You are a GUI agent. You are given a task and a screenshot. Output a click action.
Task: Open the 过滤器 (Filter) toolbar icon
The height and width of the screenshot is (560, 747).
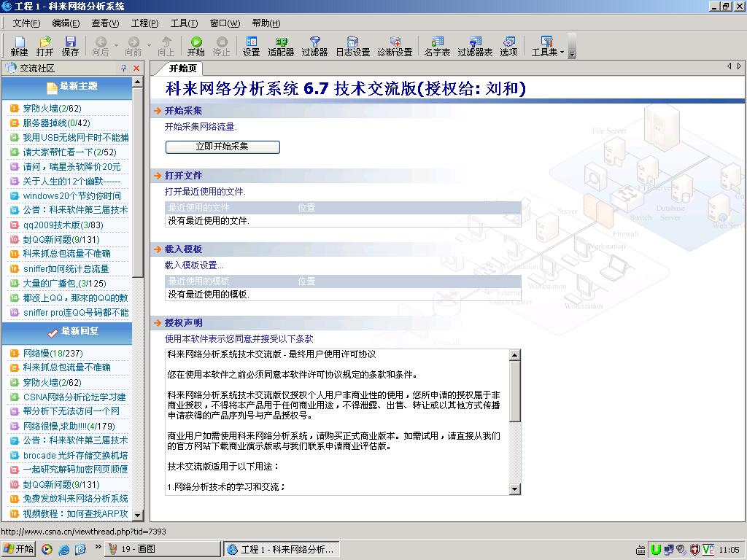315,46
